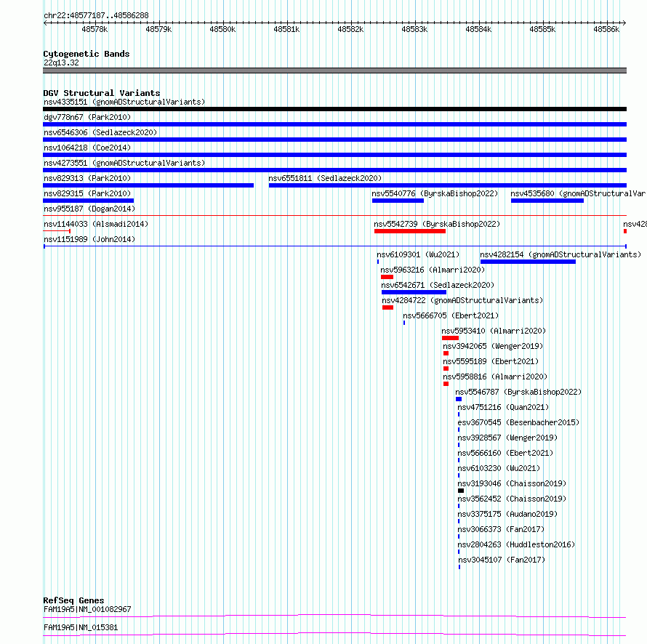Screen dimensions: 647x644
Task: Open nsv6109301 Wu2021 variant label
Action: (x=418, y=254)
